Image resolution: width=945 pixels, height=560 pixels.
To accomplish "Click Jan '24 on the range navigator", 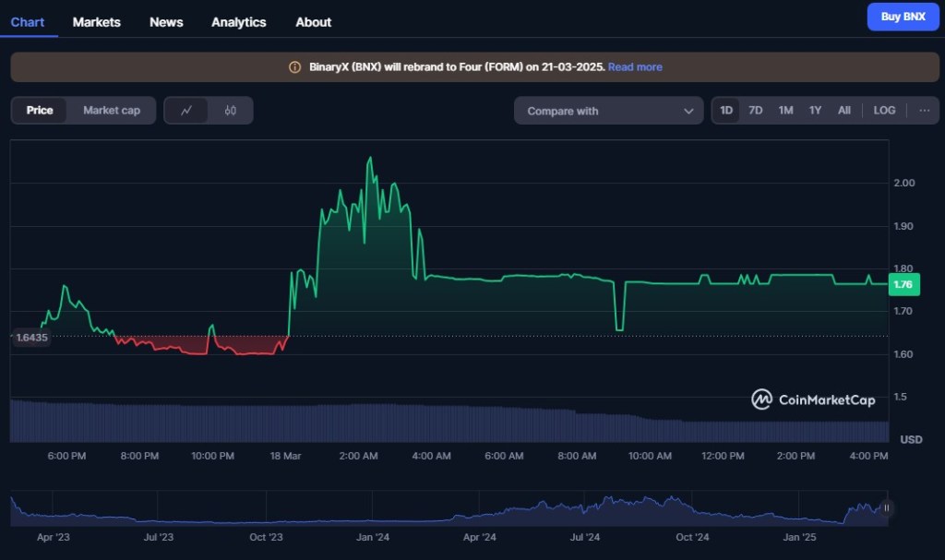I will click(373, 537).
